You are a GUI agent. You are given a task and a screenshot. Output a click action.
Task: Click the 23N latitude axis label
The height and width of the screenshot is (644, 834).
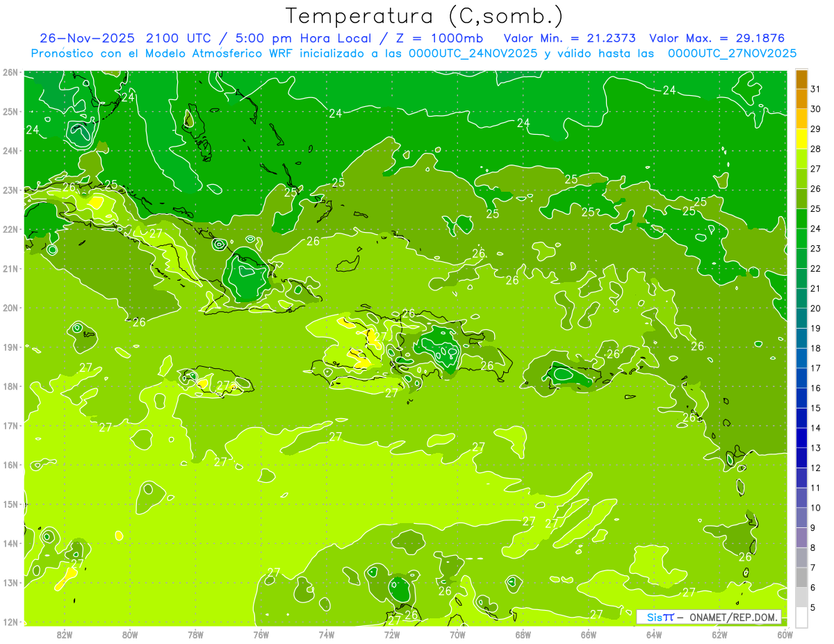point(10,190)
